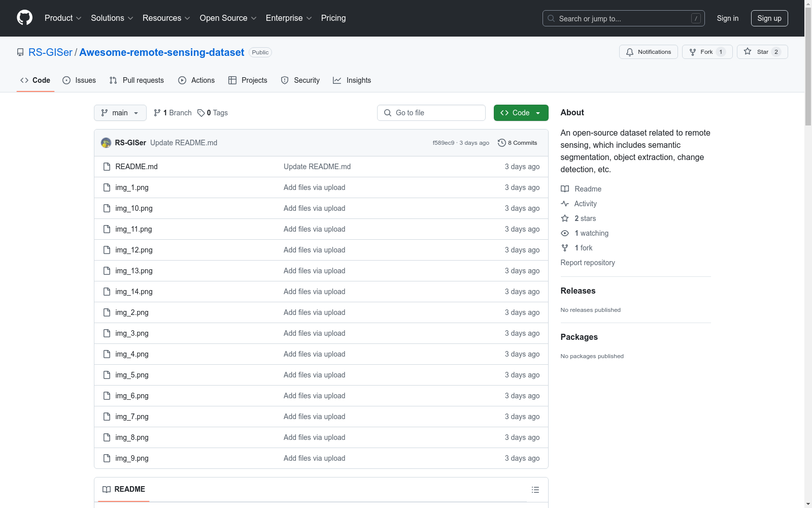Screen dimensions: 812x508
Task: Click the book icon next to Readme
Action: coord(565,189)
